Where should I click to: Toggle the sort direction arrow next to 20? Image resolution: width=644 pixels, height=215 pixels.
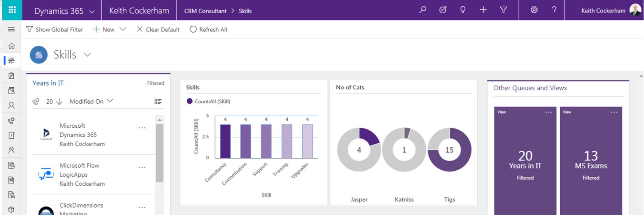(x=59, y=101)
